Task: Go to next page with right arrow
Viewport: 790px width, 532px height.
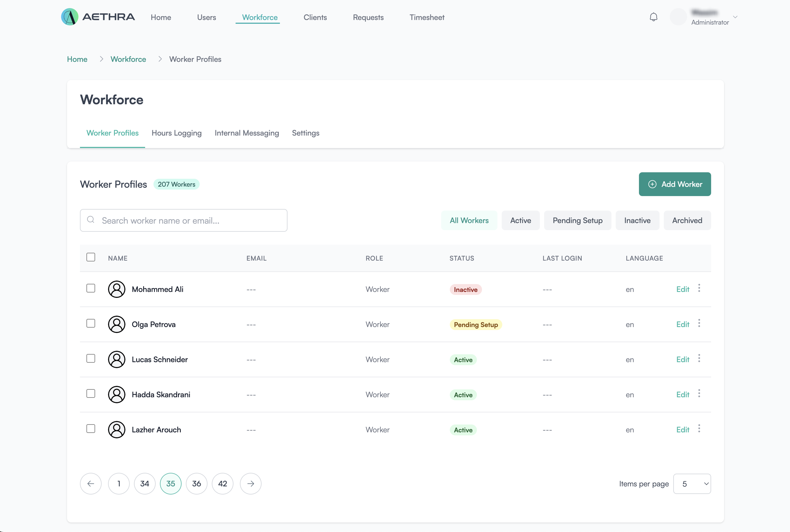Action: pos(250,483)
